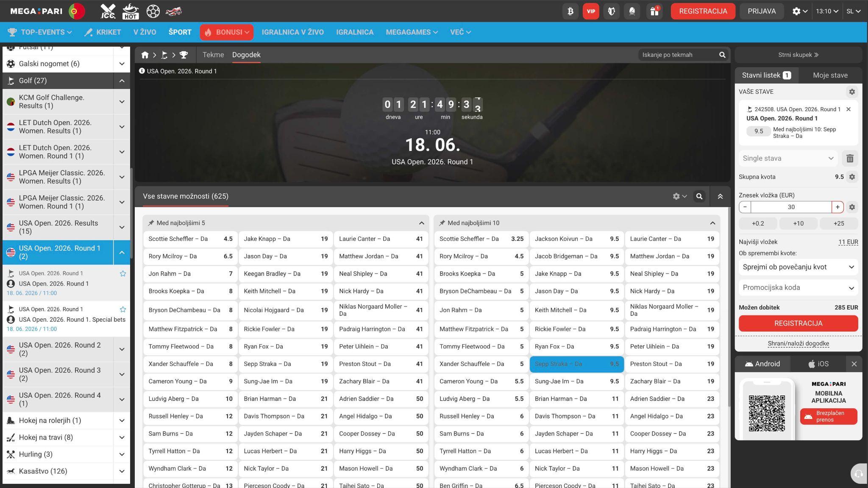Open the total odds settings gear
Image resolution: width=868 pixels, height=488 pixels.
pos(852,177)
